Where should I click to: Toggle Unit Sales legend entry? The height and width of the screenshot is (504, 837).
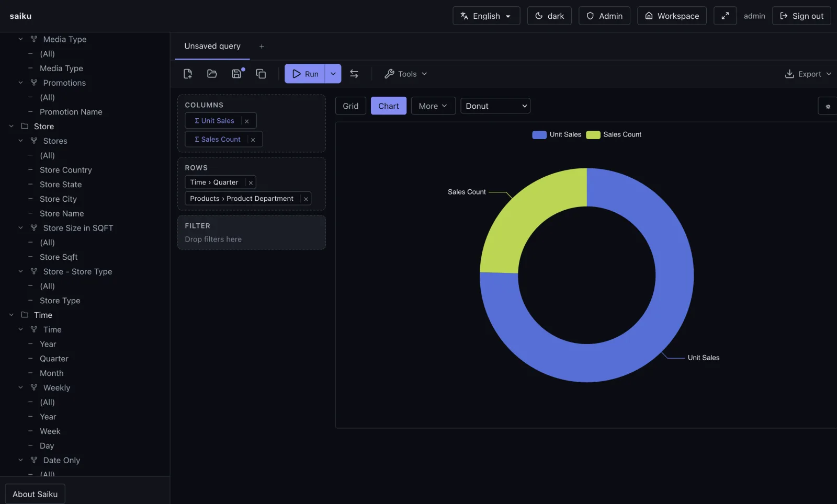(557, 134)
